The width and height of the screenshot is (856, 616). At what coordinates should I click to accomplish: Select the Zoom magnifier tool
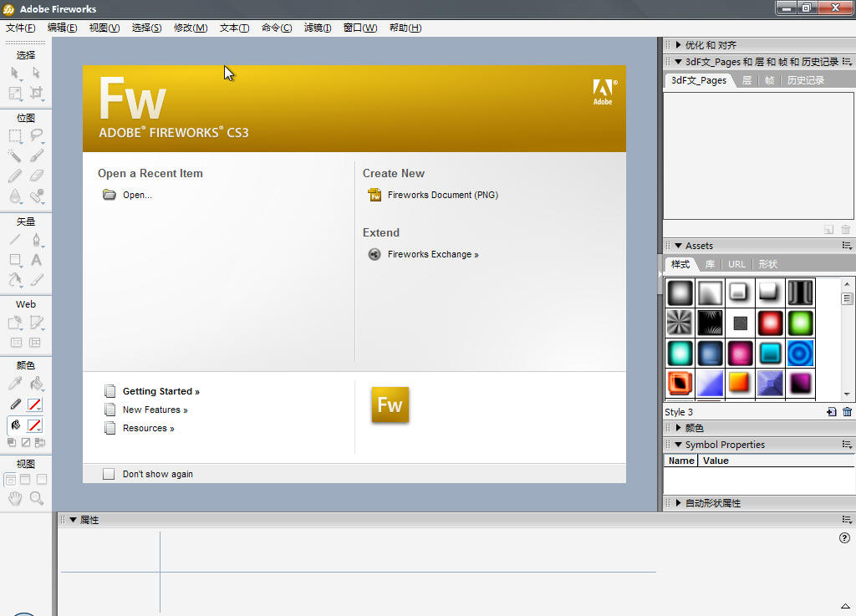pyautogui.click(x=36, y=497)
